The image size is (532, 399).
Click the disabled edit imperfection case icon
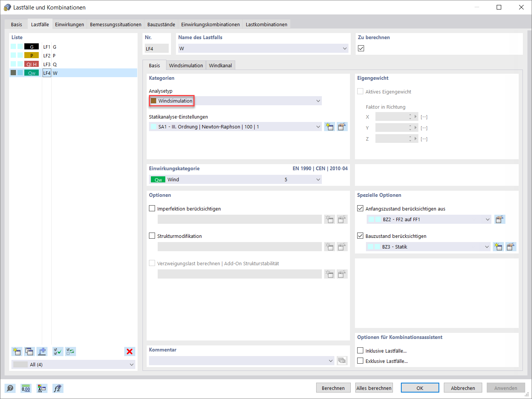point(342,219)
